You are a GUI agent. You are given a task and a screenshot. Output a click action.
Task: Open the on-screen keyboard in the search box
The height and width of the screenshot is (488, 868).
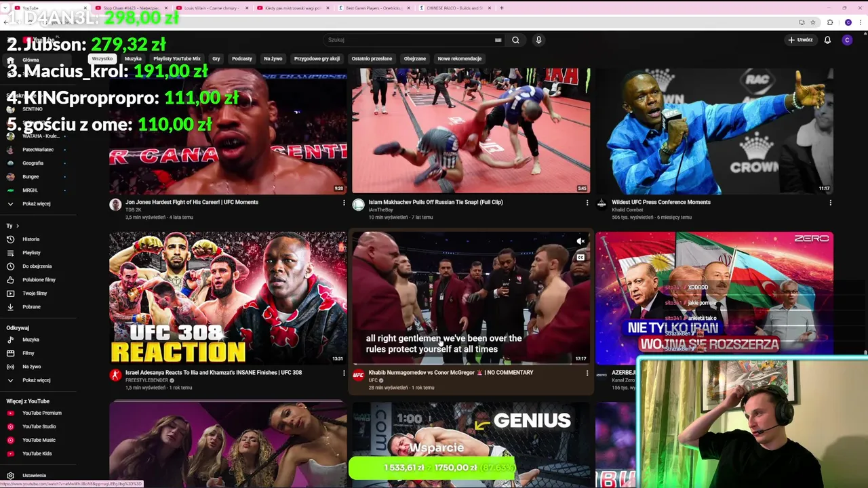pos(498,40)
